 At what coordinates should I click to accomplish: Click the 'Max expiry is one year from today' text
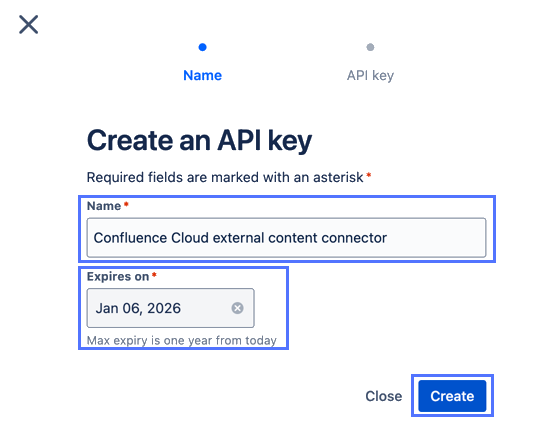(x=182, y=340)
